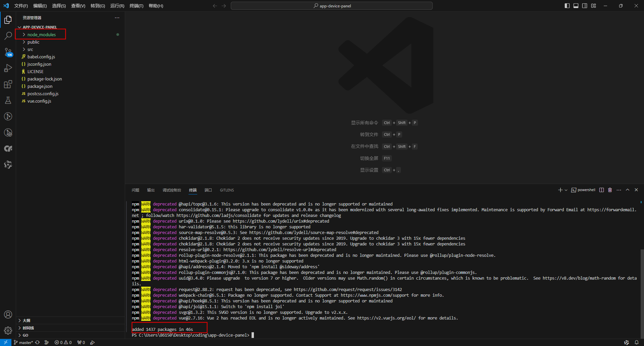Open the Manage gear icon

[x=8, y=331]
